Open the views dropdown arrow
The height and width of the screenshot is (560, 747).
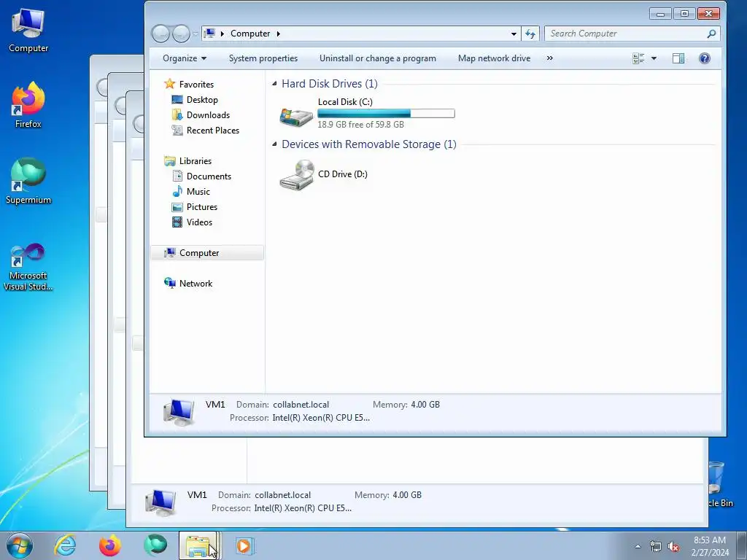654,58
